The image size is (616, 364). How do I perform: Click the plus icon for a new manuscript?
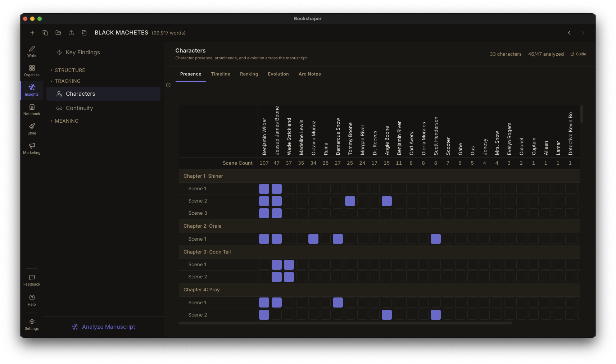[x=32, y=33]
